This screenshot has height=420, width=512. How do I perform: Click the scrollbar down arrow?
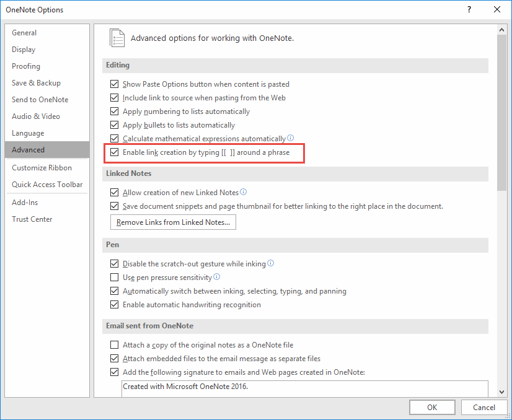click(x=501, y=392)
